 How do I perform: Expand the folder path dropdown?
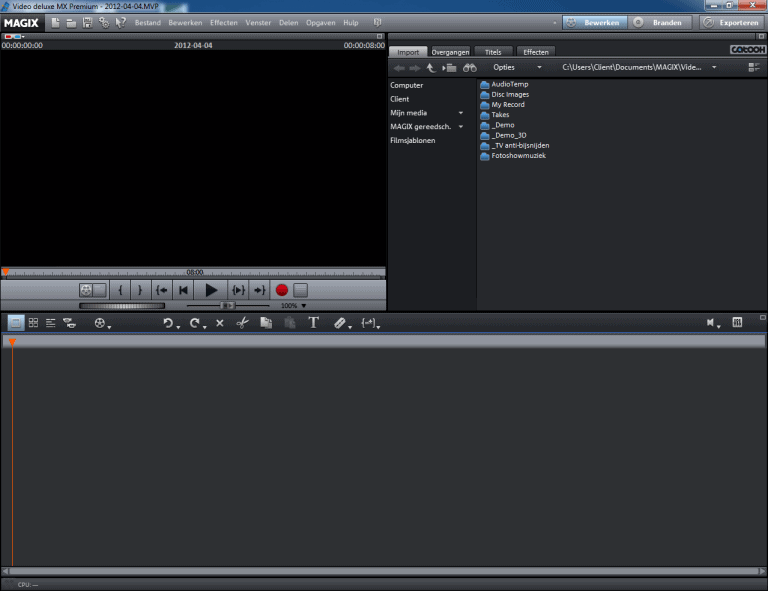[714, 67]
